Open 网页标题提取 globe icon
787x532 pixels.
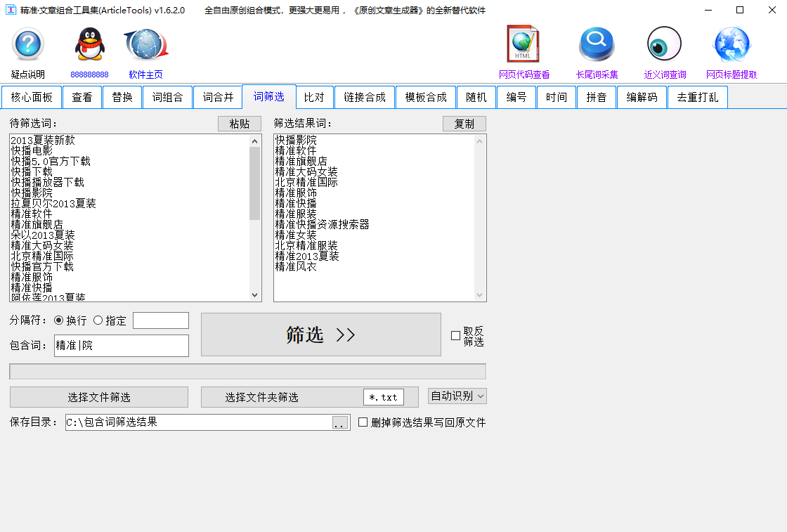[x=731, y=44]
